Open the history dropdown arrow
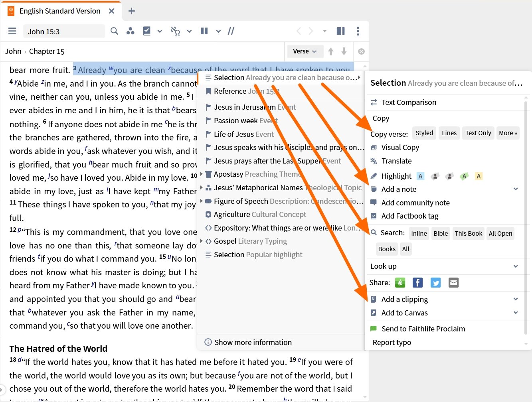Screen dimensions: 532x402 (324, 31)
